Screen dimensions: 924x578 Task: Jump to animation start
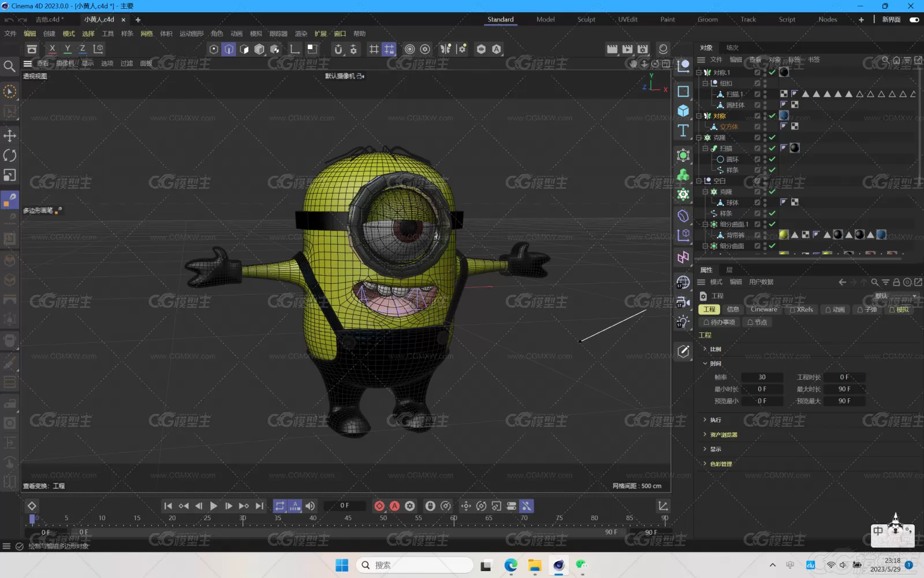tap(168, 506)
